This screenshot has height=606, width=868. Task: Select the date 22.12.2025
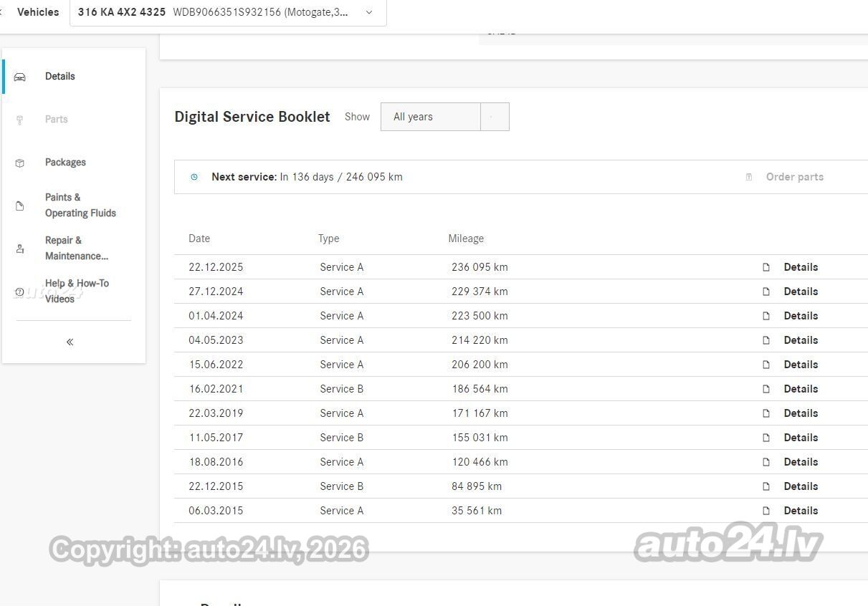point(216,267)
